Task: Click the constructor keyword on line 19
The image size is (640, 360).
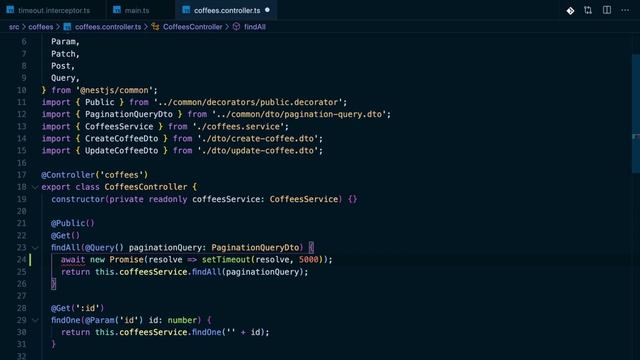Action: click(x=78, y=199)
